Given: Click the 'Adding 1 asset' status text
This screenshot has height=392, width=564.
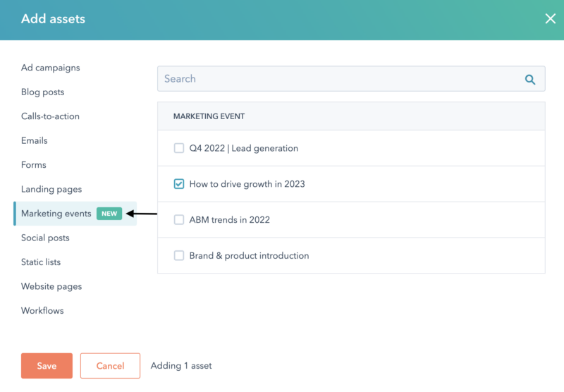Looking at the screenshot, I should (x=181, y=366).
